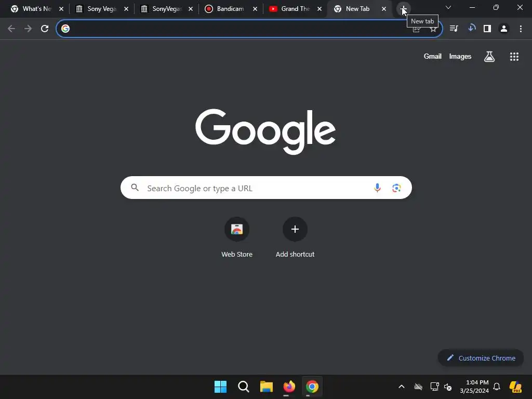The image size is (532, 399).
Task: Close the Grand The YouTube tab
Action: [x=320, y=9]
